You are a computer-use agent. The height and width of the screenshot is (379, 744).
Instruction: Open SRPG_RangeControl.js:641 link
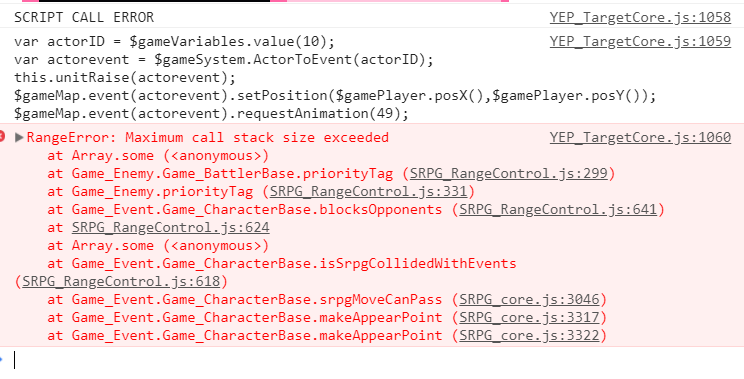[x=558, y=210]
